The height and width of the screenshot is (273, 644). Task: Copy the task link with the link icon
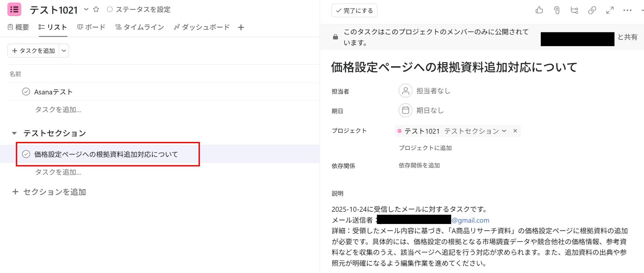(x=592, y=10)
